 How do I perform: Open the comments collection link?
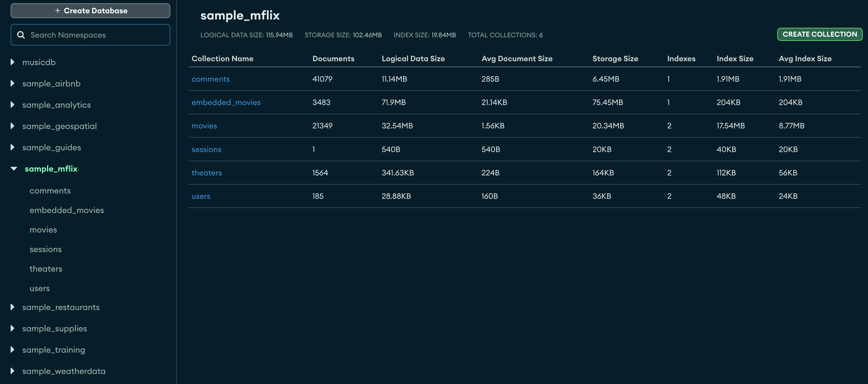coord(210,79)
